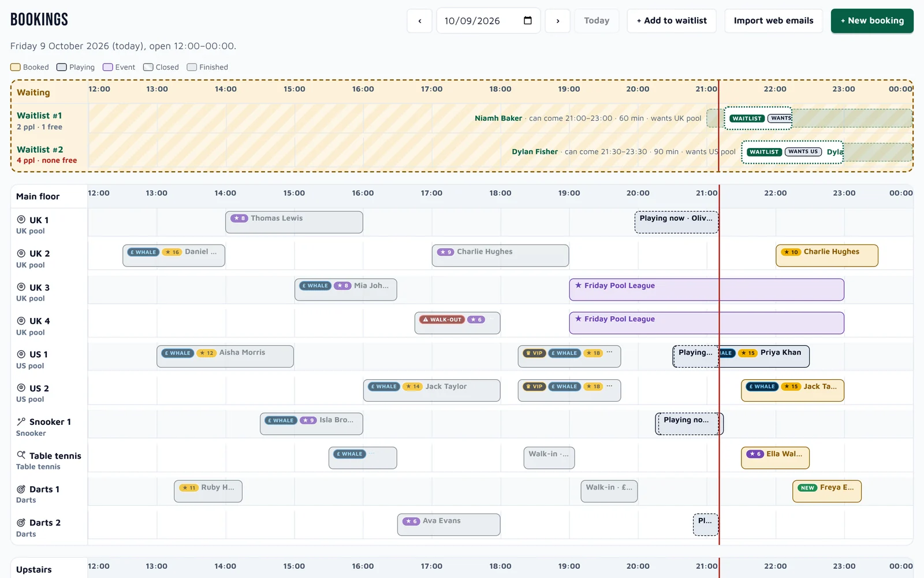Open Charlie Hughes booked slot at 22:00
This screenshot has height=578, width=924.
[827, 255]
